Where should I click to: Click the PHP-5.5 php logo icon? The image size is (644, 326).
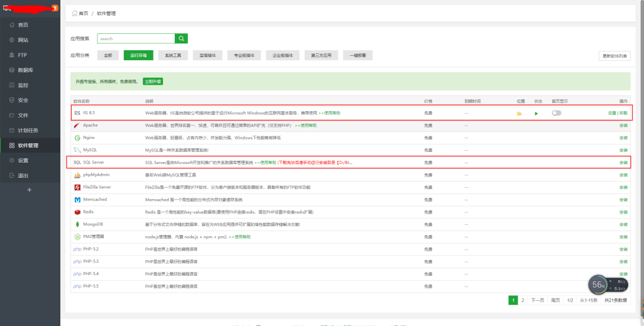(x=77, y=286)
